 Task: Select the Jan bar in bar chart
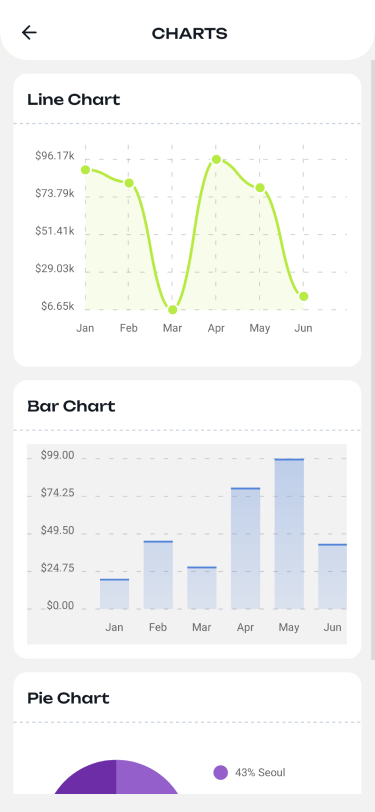(x=114, y=594)
